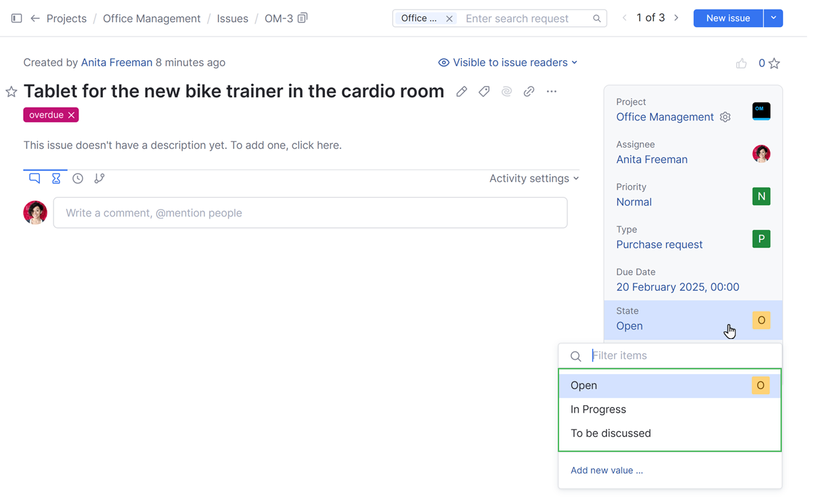Open the three-dots more actions menu

click(x=552, y=91)
